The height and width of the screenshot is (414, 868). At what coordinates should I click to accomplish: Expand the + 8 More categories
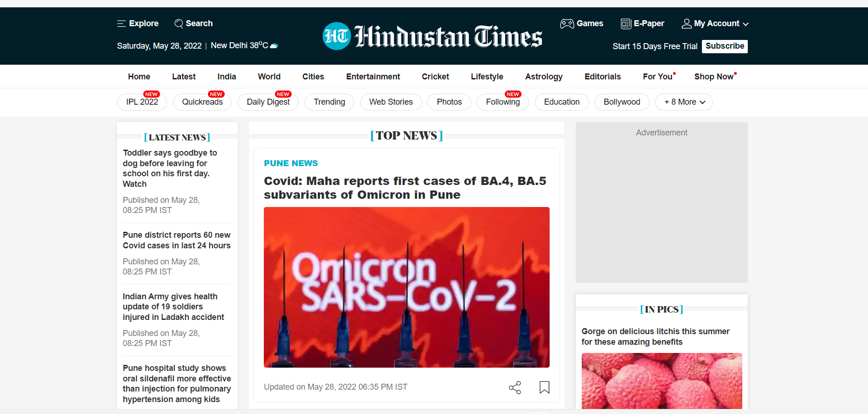click(x=684, y=102)
